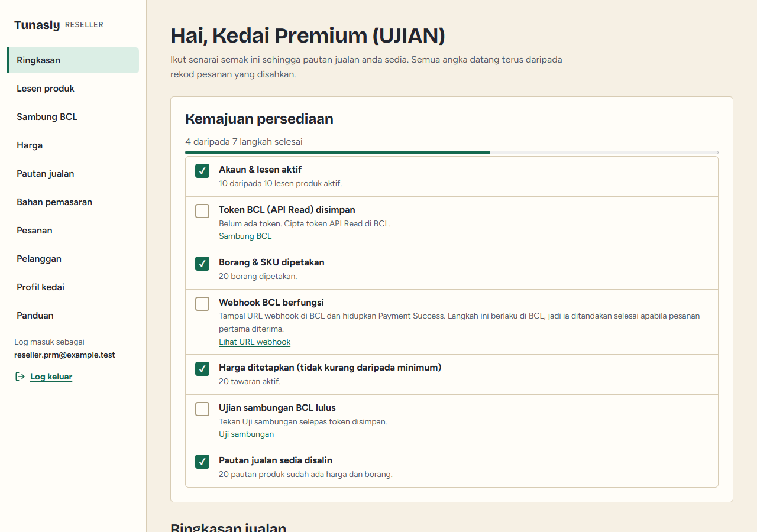
Task: Click the Tunasly logo
Action: pyautogui.click(x=37, y=25)
